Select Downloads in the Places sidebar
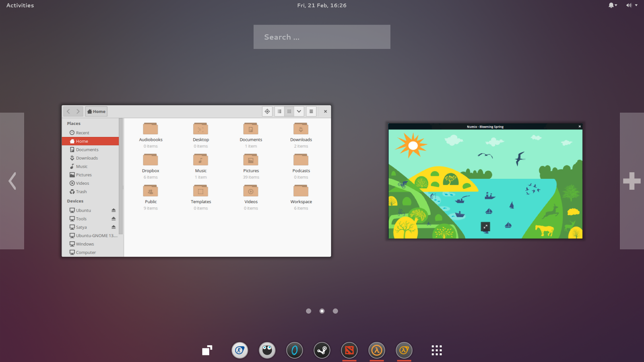The height and width of the screenshot is (362, 644). coord(86,158)
